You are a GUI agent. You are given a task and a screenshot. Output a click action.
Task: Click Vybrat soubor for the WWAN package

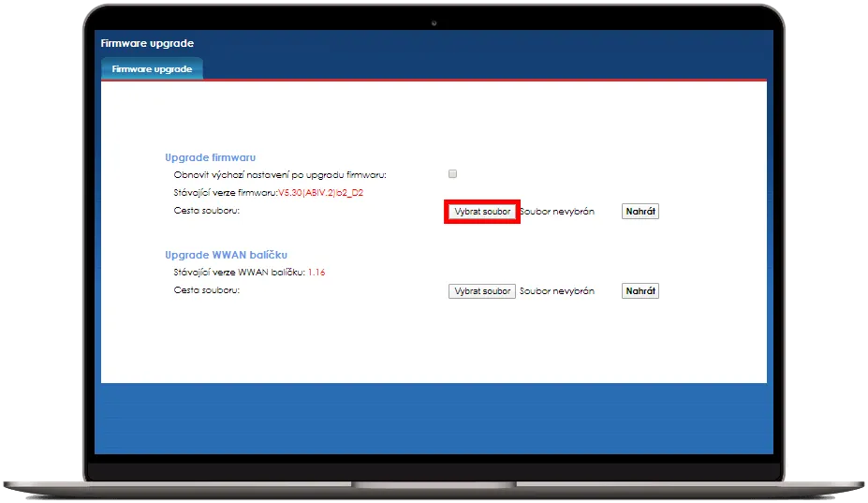[x=482, y=291]
